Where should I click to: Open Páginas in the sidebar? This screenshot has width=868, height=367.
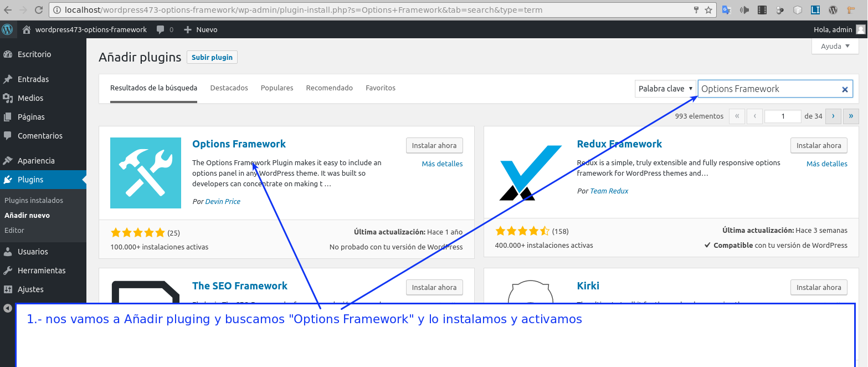pos(31,117)
